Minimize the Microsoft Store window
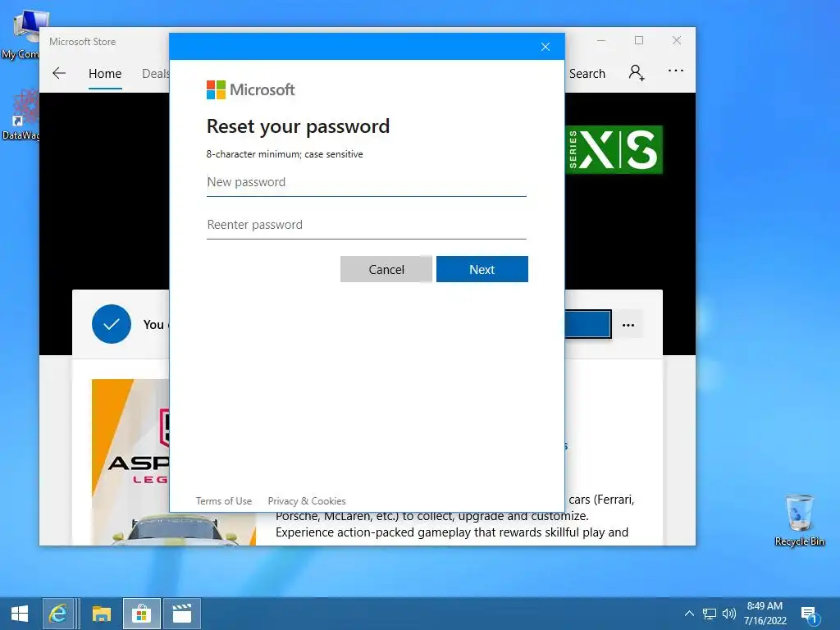 point(601,41)
